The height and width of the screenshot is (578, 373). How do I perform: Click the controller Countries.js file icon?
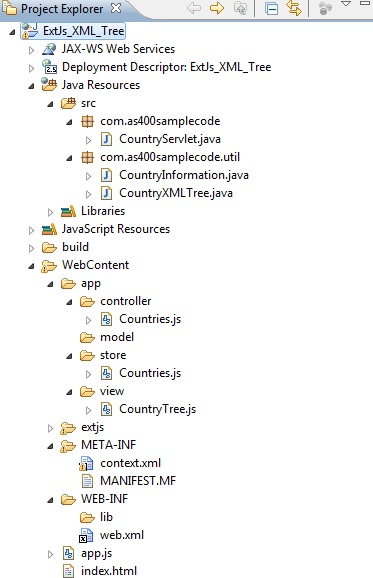tap(107, 319)
